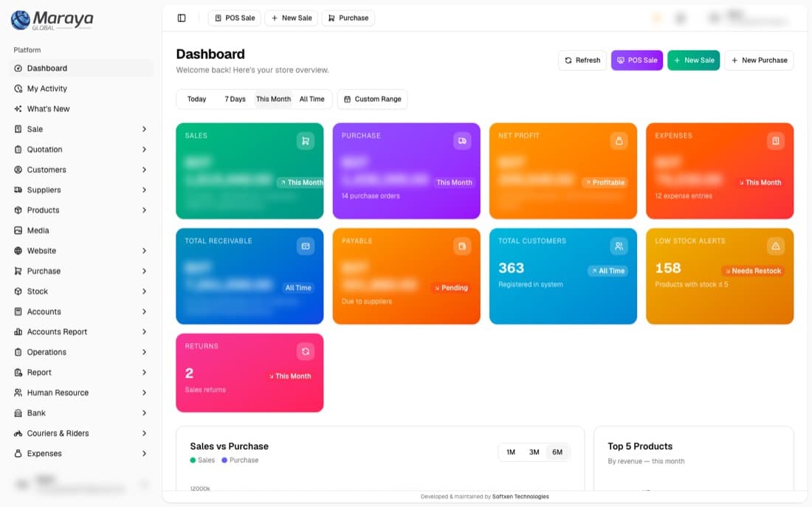The image size is (812, 507).
Task: Click the Customers person icon in sidebar
Action: [18, 170]
